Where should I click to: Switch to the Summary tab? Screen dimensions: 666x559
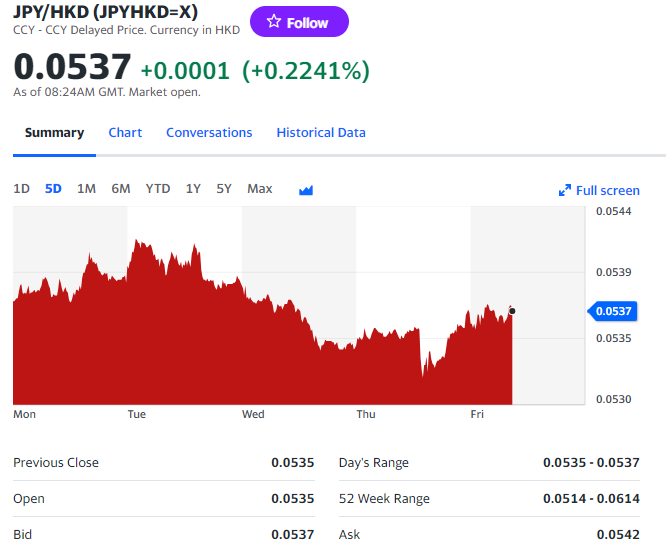click(x=54, y=133)
